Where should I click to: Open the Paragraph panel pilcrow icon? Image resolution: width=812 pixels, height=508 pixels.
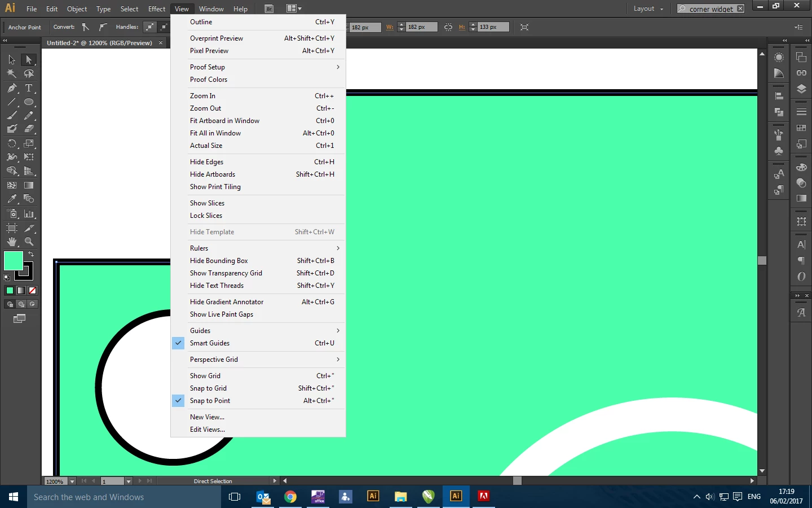tap(801, 260)
